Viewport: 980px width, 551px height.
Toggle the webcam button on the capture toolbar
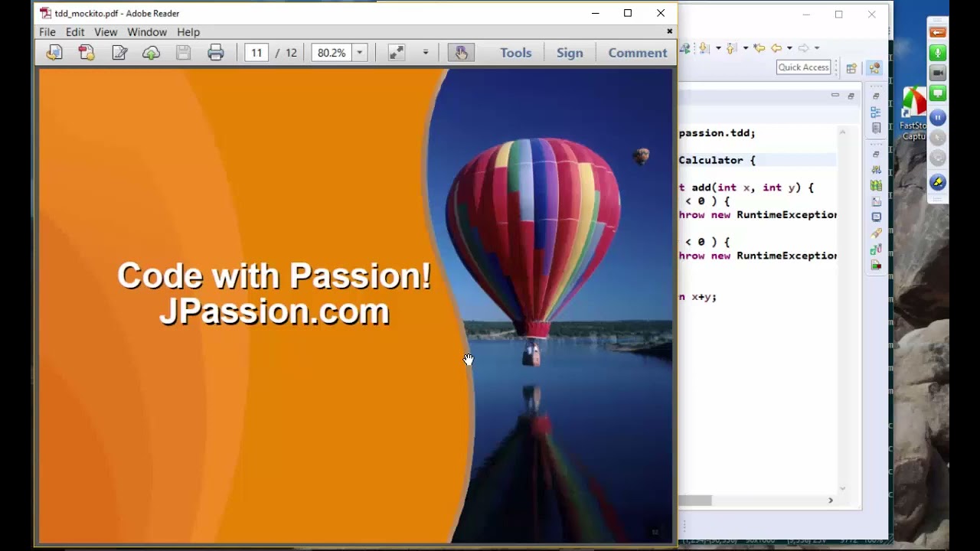click(x=937, y=73)
